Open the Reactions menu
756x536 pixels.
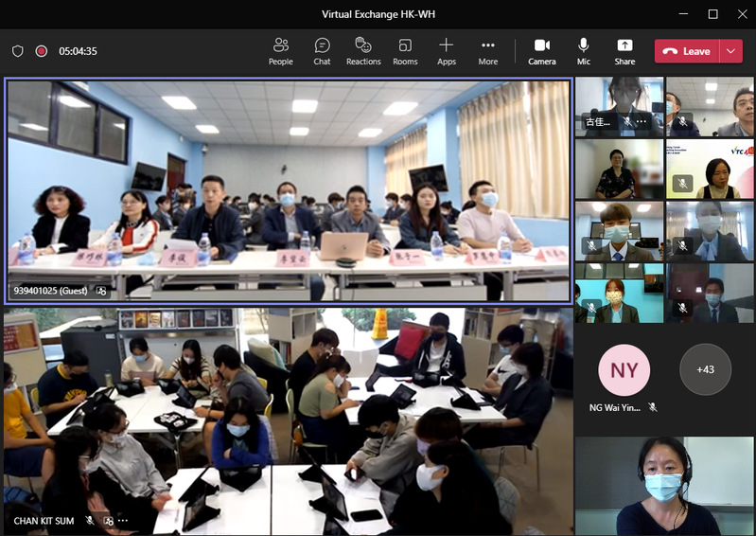tap(363, 51)
